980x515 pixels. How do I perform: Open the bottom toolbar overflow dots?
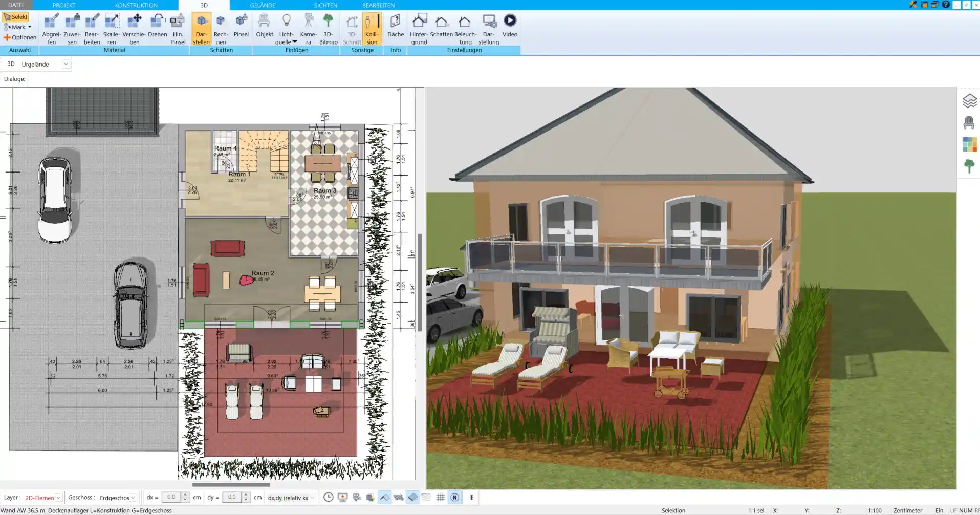coord(471,497)
